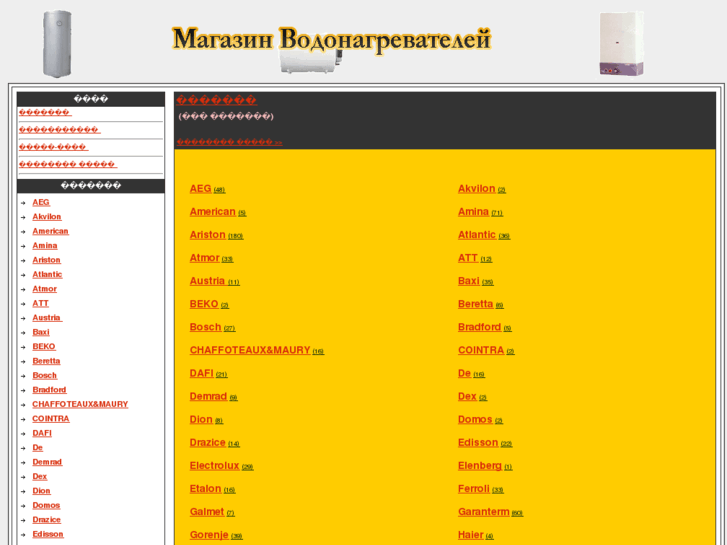The image size is (727, 545).
Task: Open ATT (12) link in yellow panel
Action: pyautogui.click(x=475, y=258)
